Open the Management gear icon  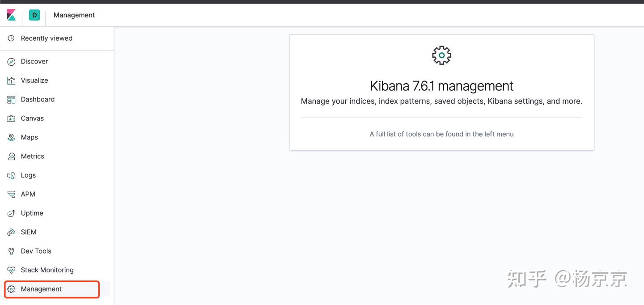(11, 289)
